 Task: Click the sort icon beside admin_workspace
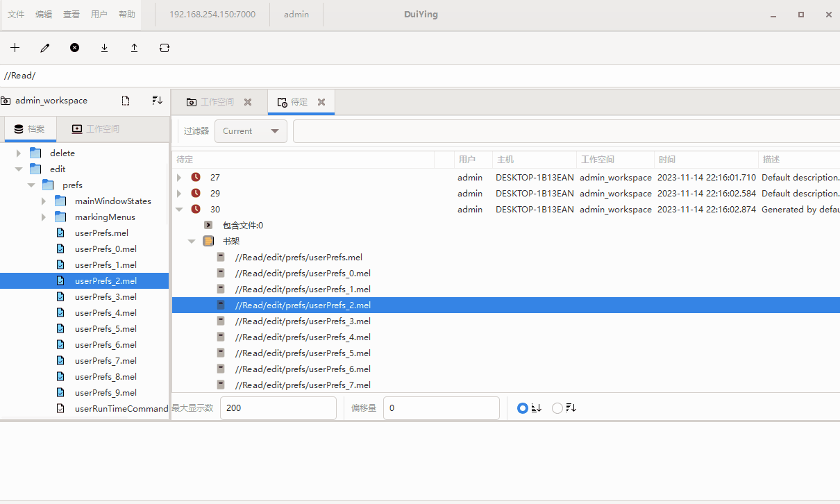[x=157, y=101]
